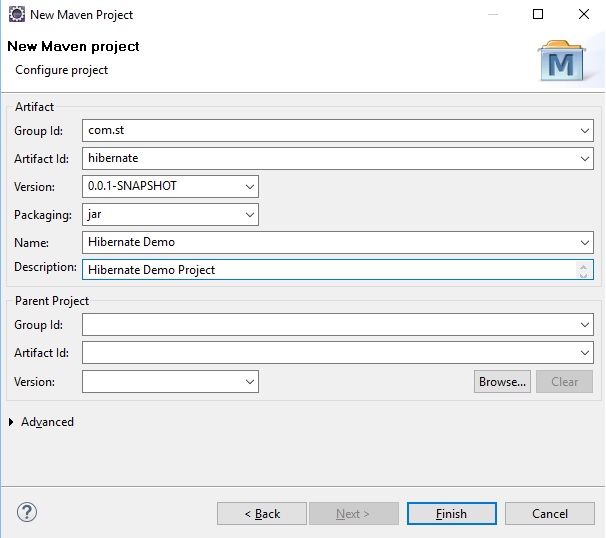Click the Finish button
Image resolution: width=606 pixels, height=538 pixels.
(x=451, y=514)
